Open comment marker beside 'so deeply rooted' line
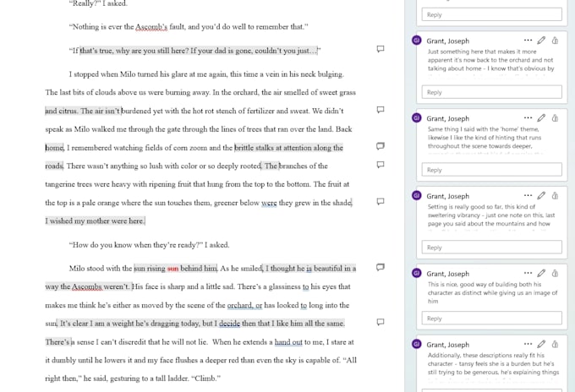Image resolution: width=575 pixels, height=392 pixels. point(381,165)
